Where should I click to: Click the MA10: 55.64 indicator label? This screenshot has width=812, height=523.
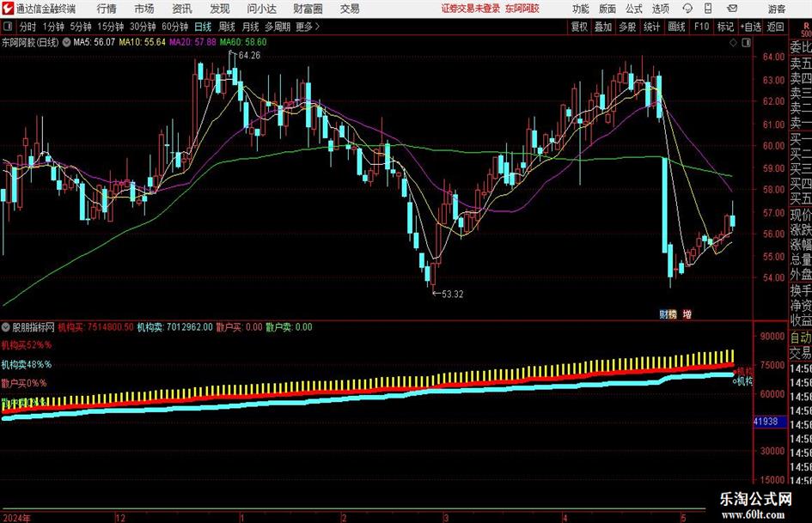coord(142,42)
